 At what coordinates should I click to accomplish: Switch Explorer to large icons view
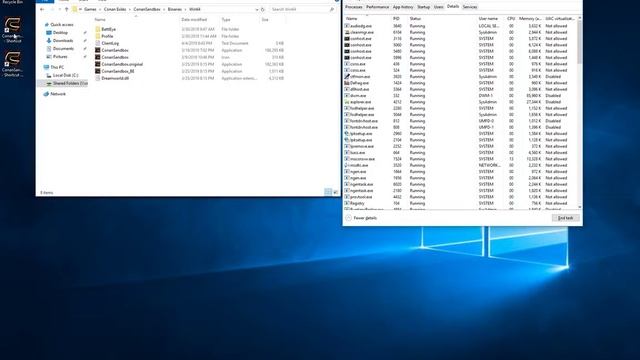(x=336, y=192)
